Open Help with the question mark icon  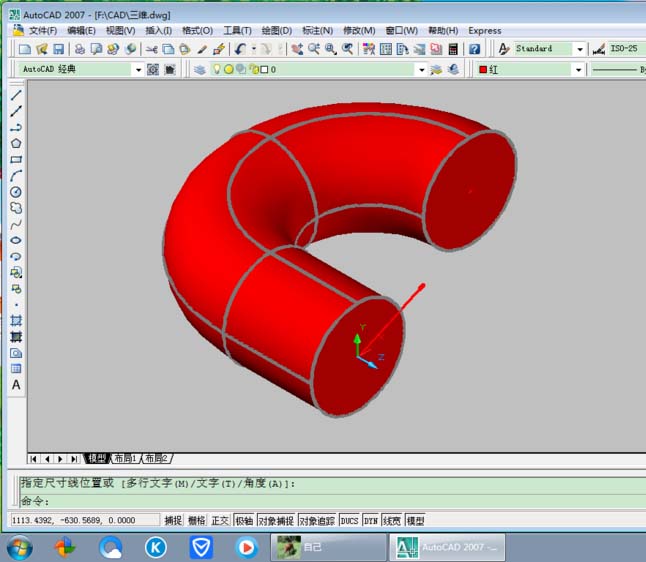click(474, 49)
